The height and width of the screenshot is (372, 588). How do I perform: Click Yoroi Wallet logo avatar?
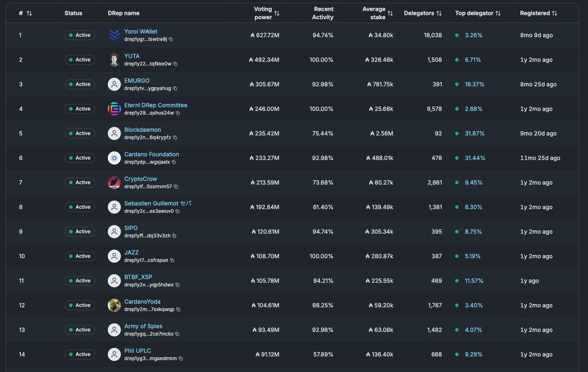(114, 35)
